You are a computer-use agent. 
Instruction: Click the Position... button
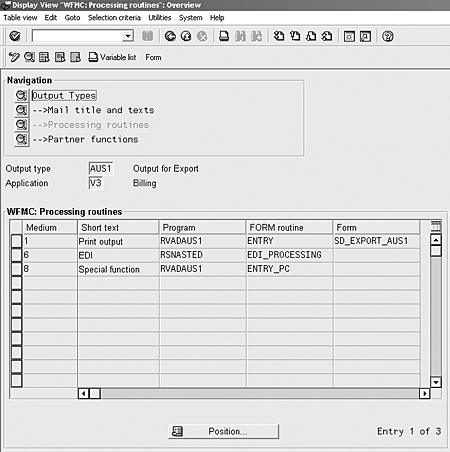224,432
